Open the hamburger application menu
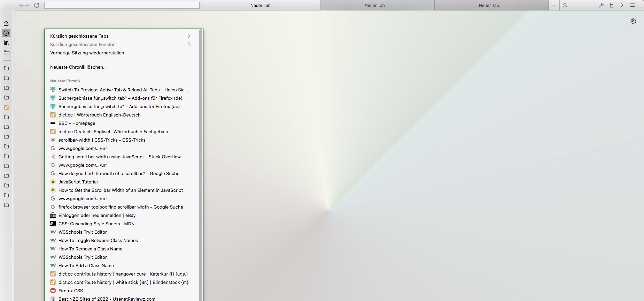 pyautogui.click(x=633, y=5)
